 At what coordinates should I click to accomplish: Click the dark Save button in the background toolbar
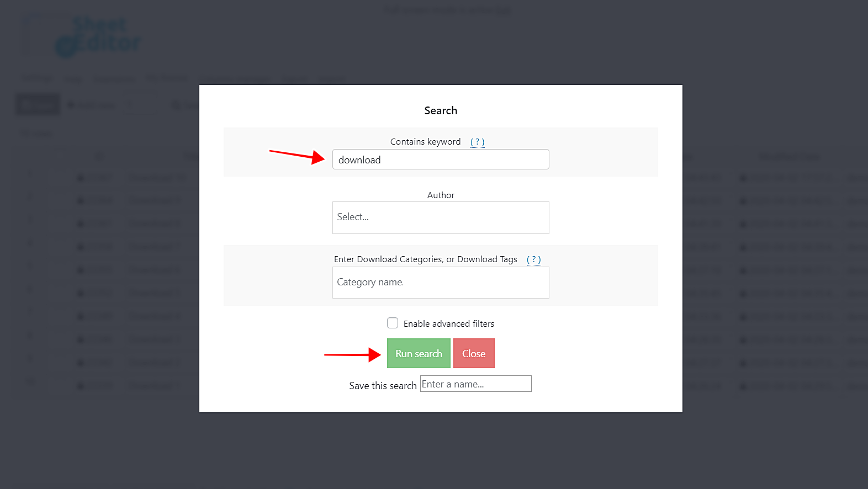pyautogui.click(x=37, y=104)
